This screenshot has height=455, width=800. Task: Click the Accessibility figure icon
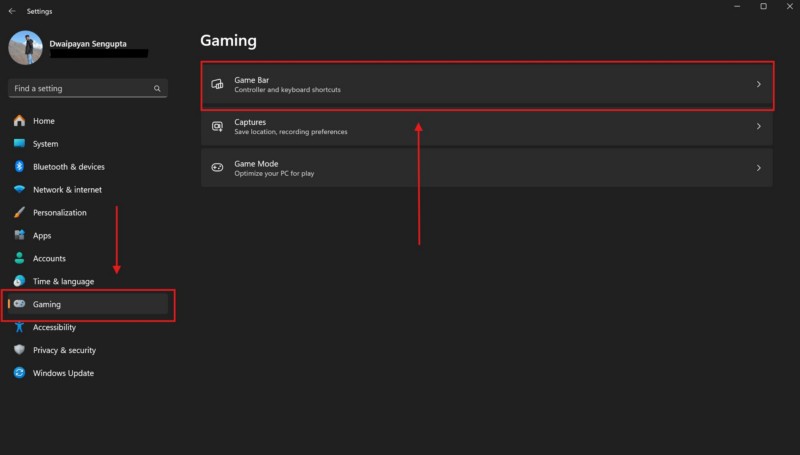19,327
